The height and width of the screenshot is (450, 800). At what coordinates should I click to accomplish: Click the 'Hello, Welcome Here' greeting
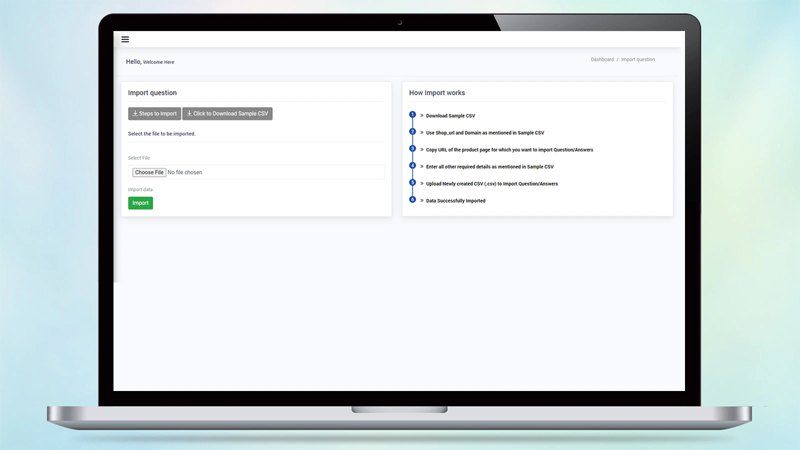[150, 62]
